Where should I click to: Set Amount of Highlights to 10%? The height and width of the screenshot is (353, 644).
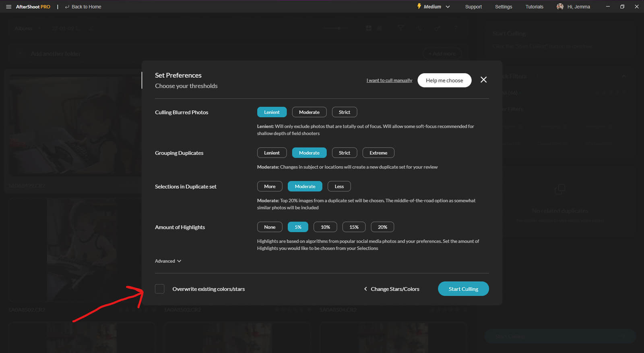(x=325, y=227)
